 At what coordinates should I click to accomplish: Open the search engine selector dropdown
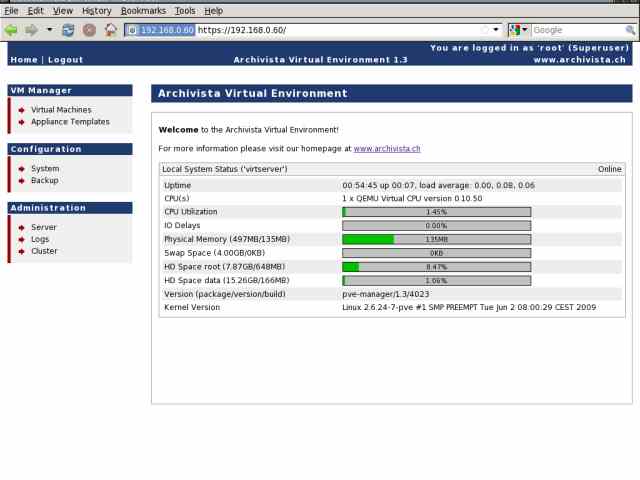tap(519, 30)
